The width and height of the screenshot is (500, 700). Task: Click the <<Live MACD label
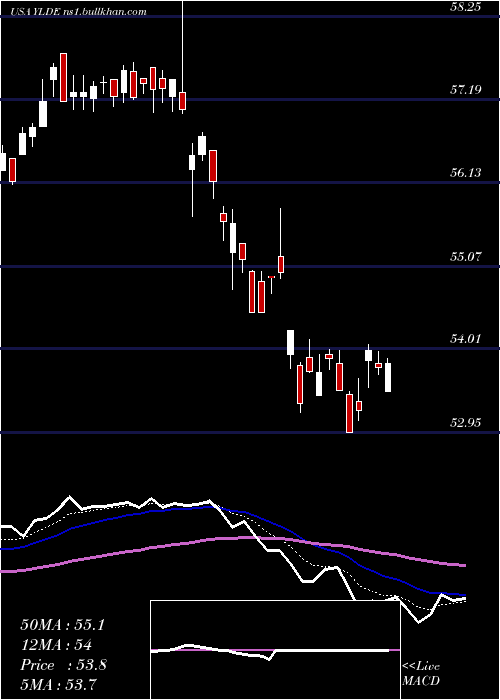click(x=421, y=674)
